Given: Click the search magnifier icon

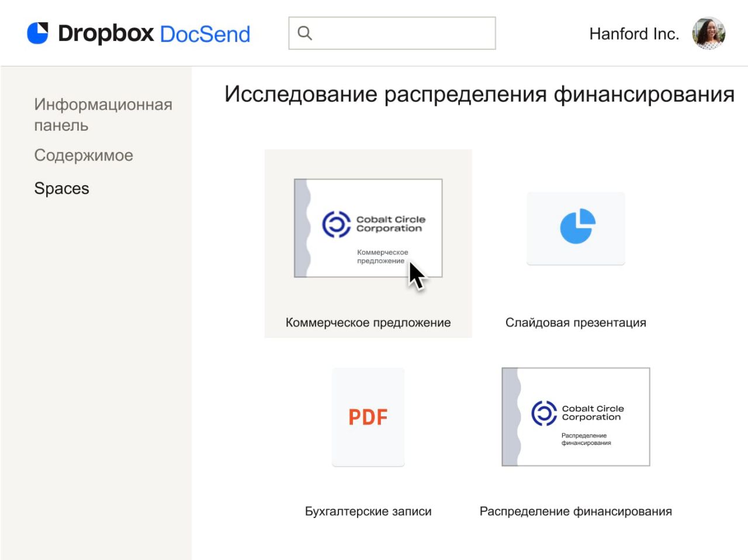Looking at the screenshot, I should click(x=304, y=33).
